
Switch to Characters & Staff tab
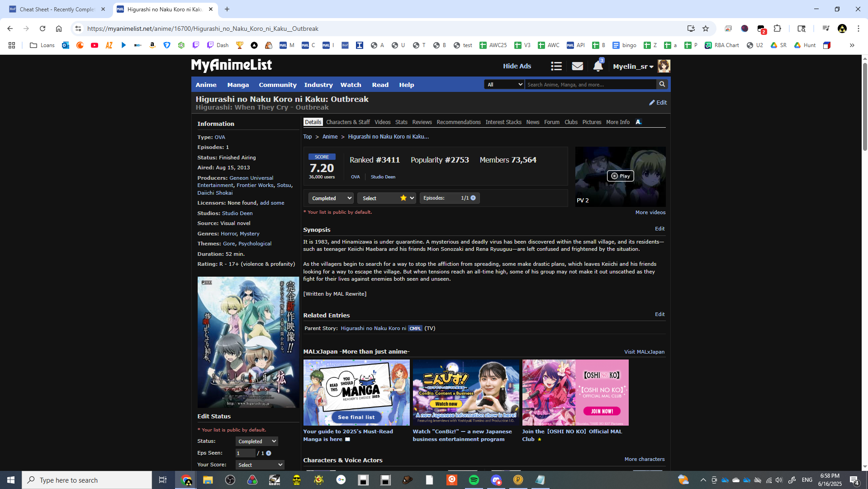pyautogui.click(x=348, y=122)
